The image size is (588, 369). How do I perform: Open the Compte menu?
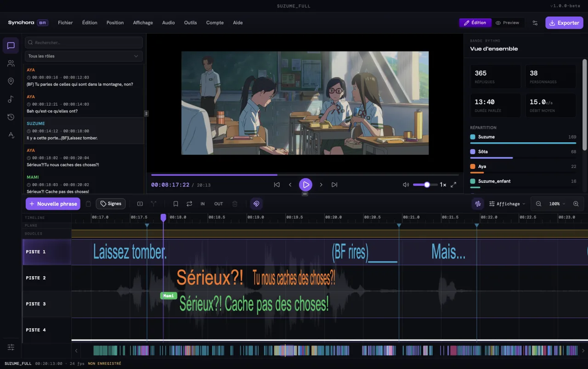click(215, 23)
